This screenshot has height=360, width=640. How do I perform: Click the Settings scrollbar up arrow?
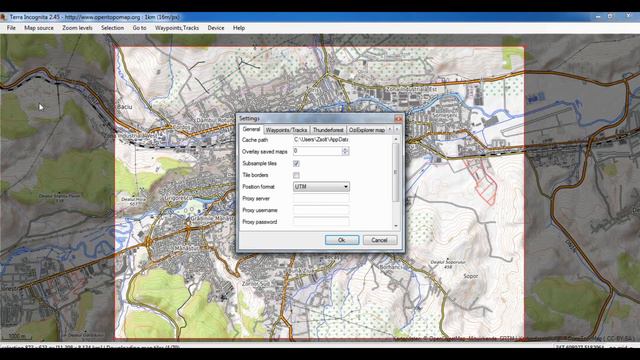(x=396, y=139)
